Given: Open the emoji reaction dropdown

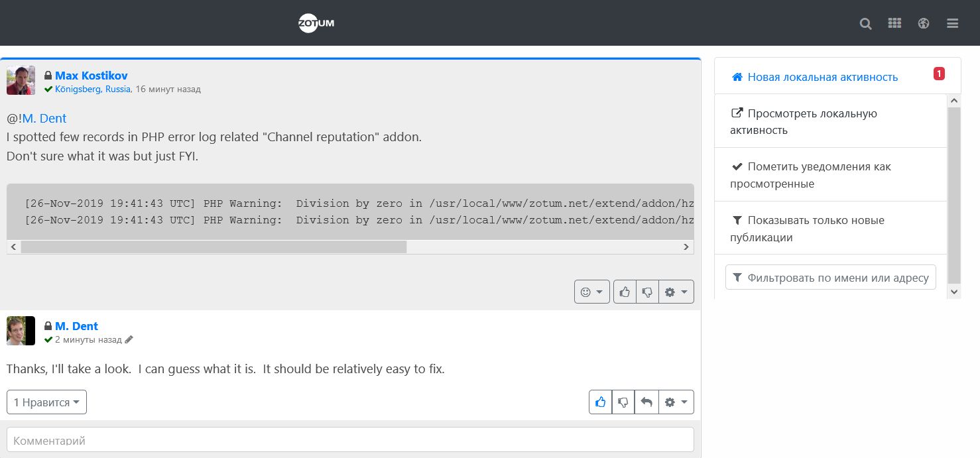Looking at the screenshot, I should [x=591, y=292].
